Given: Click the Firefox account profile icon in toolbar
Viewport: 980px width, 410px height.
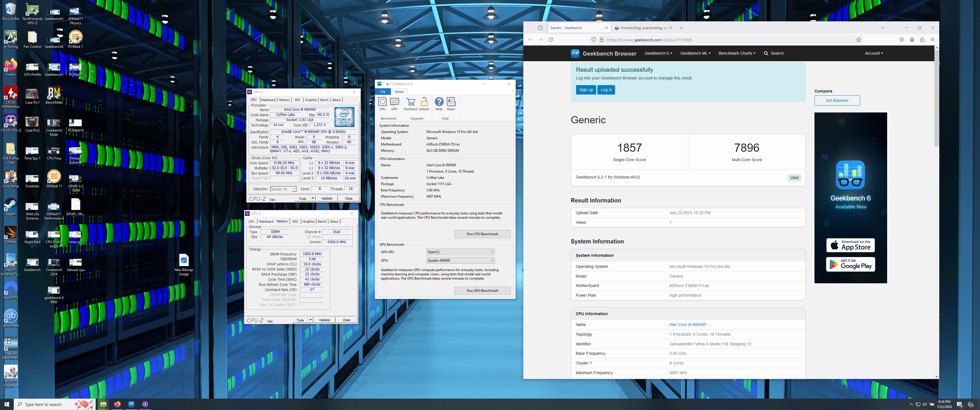Looking at the screenshot, I should (912, 40).
